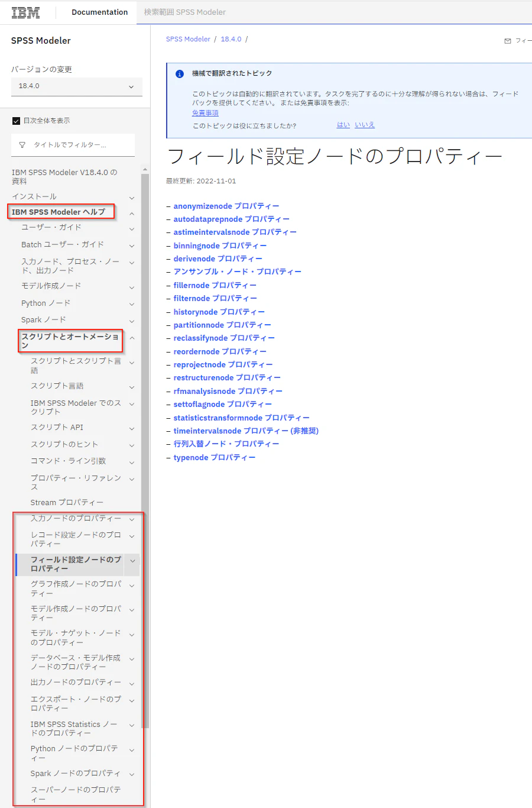Image resolution: width=532 pixels, height=808 pixels.
Task: Toggle the 目次全体を表示 checkbox
Action: [17, 121]
